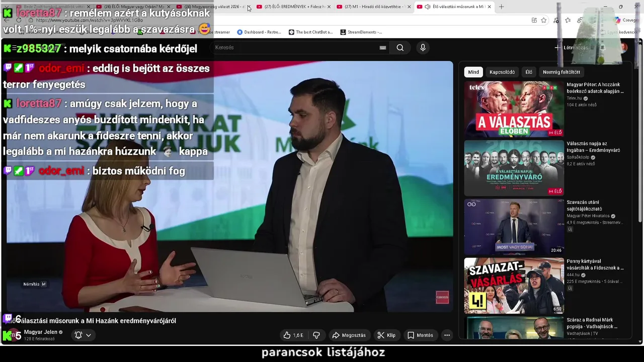Click the Telex.hu channel name
This screenshot has height=362, width=644.
pos(574,98)
